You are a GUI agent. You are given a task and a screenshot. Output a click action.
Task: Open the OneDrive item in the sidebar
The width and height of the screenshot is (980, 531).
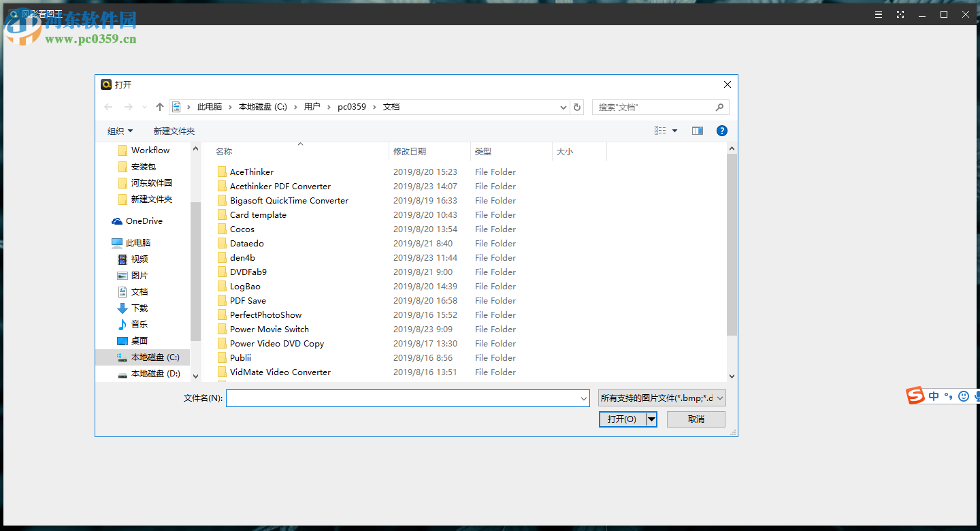click(x=137, y=221)
